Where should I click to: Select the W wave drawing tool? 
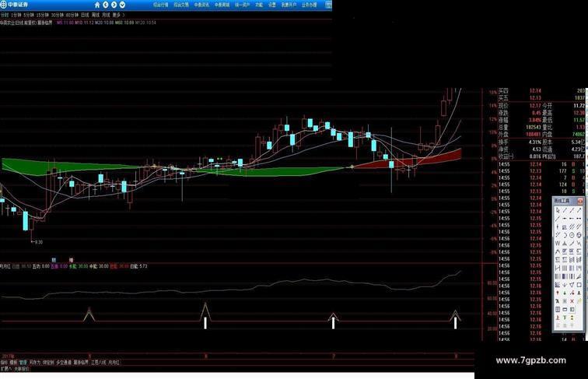point(558,243)
